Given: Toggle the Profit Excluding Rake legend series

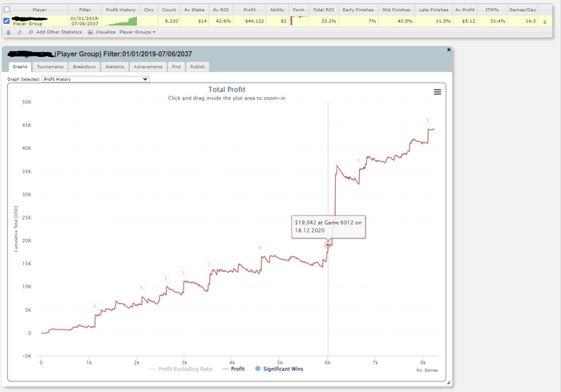Looking at the screenshot, I should 181,369.
